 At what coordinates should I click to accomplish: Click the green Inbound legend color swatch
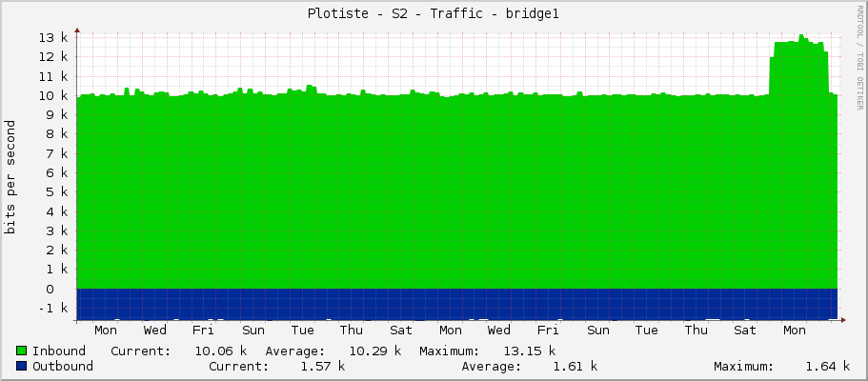(x=22, y=351)
